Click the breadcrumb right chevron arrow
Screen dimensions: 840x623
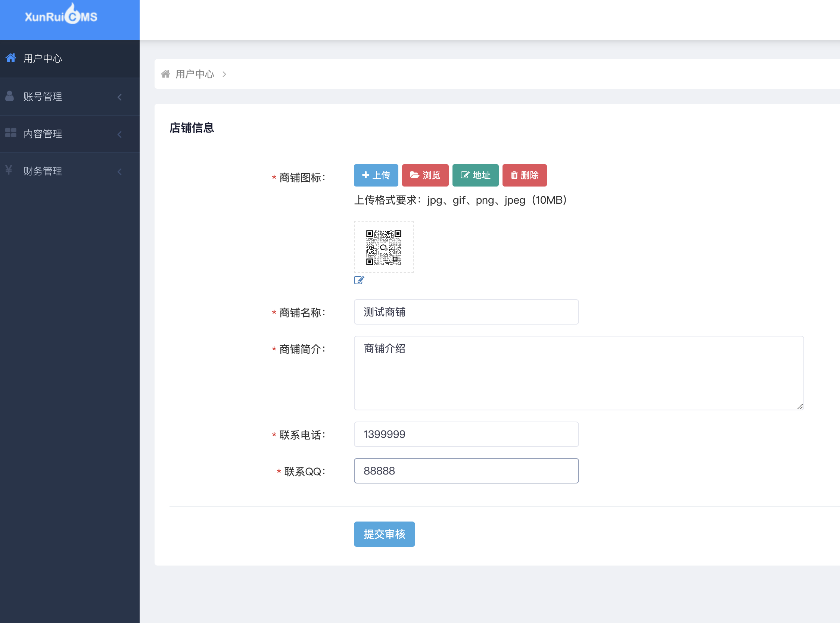point(224,74)
